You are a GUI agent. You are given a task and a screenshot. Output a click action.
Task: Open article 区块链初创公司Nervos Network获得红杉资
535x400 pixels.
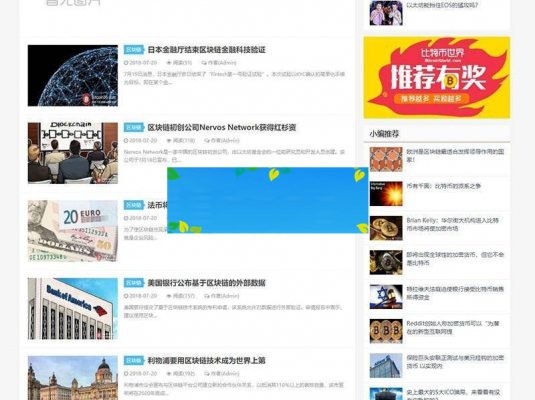click(x=221, y=128)
